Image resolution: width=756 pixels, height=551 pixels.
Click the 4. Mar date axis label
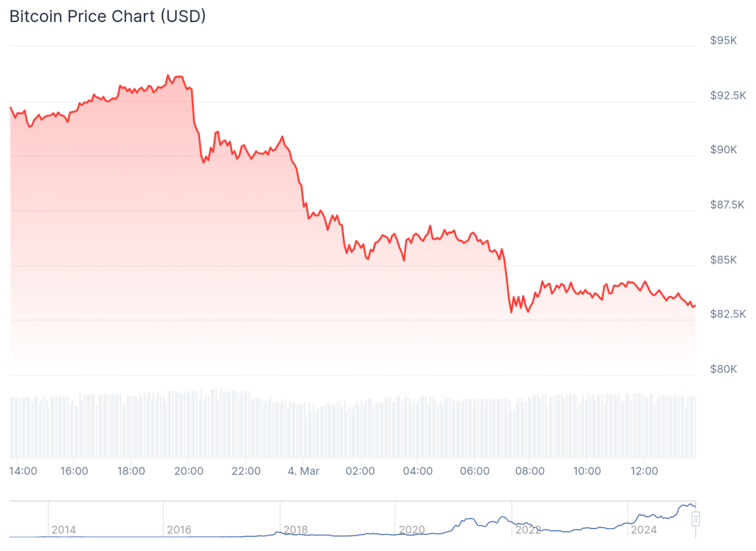302,471
